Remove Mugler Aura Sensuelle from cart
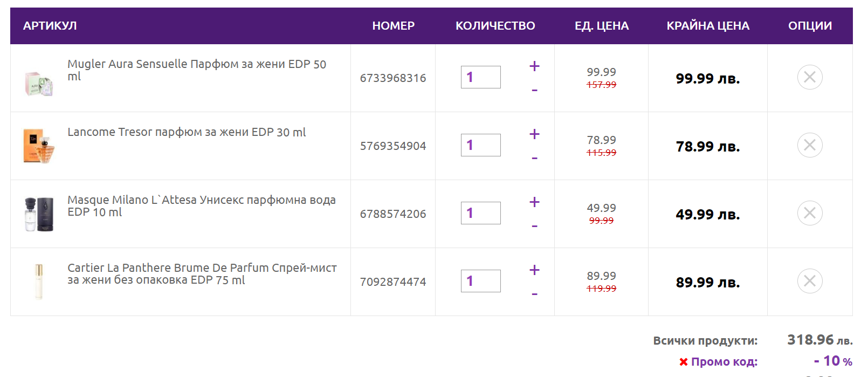This screenshot has width=868, height=377. [x=810, y=77]
